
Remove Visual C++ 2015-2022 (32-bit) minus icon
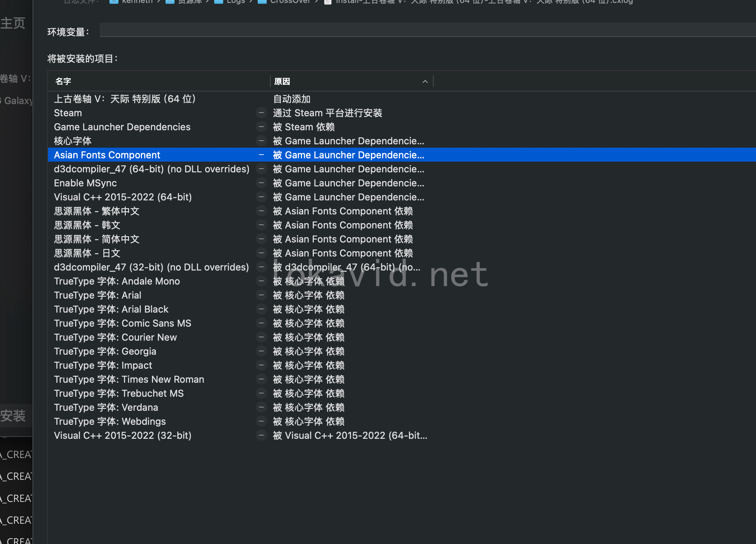(x=261, y=435)
